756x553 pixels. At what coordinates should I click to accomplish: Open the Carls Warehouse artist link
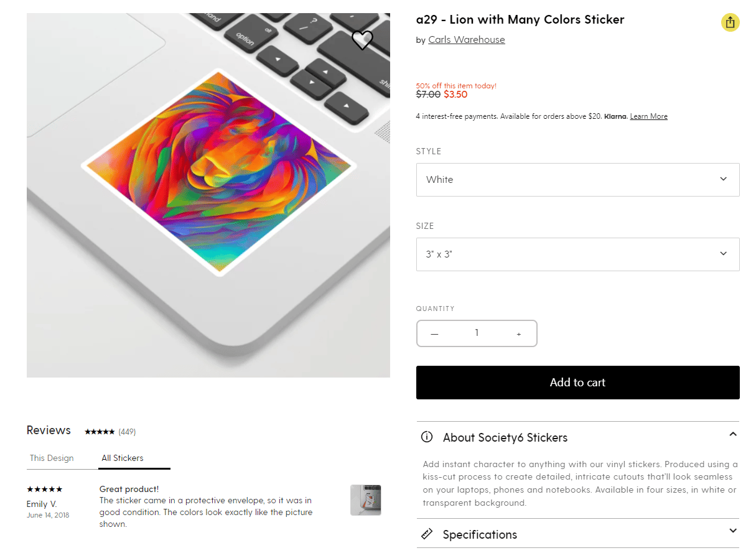(x=467, y=40)
